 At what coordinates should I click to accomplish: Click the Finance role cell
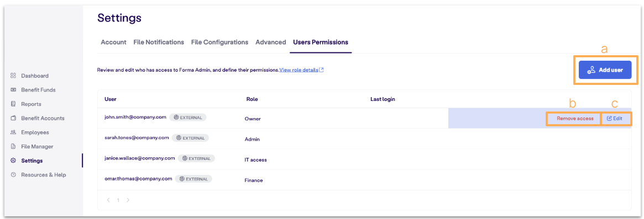click(253, 180)
